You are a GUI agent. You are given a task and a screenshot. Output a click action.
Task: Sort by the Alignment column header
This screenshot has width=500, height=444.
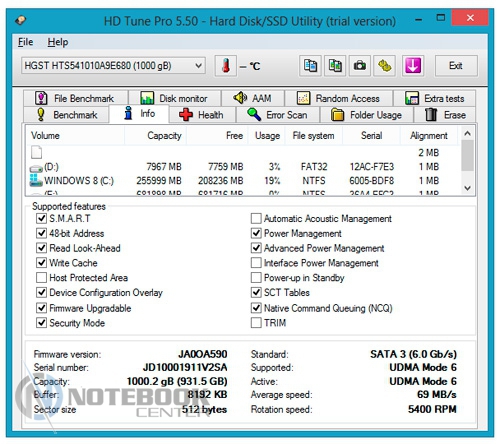[429, 136]
